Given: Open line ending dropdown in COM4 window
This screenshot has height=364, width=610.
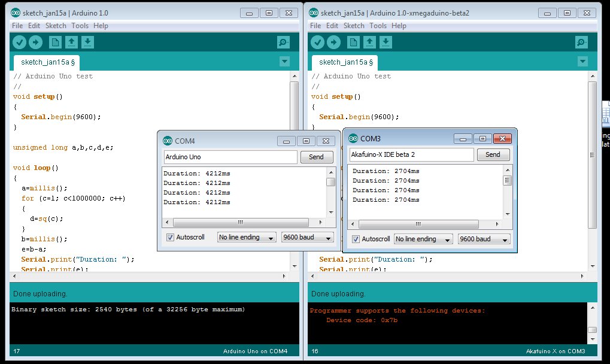Looking at the screenshot, I should (247, 237).
